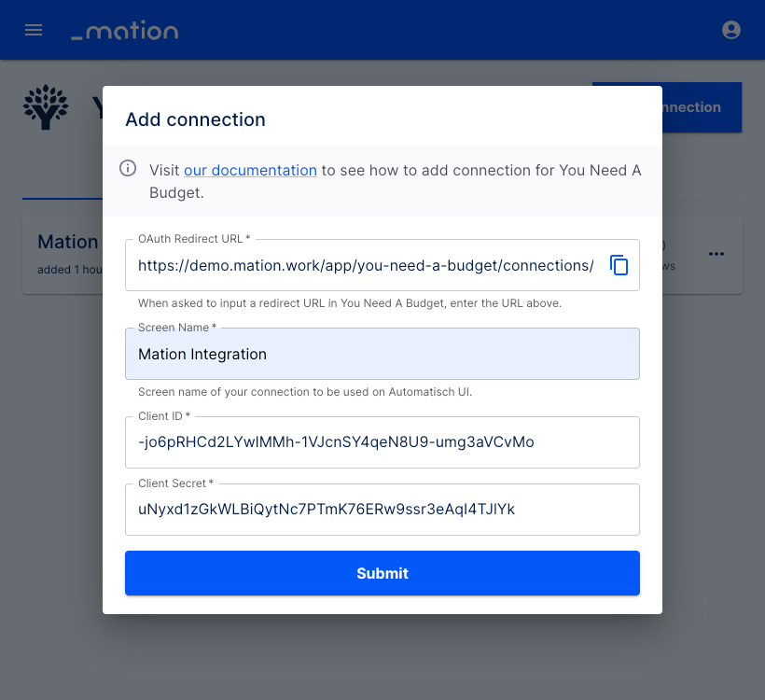Select the Mation connection card behind dialog
Image resolution: width=765 pixels, height=700 pixels.
pyautogui.click(x=63, y=255)
